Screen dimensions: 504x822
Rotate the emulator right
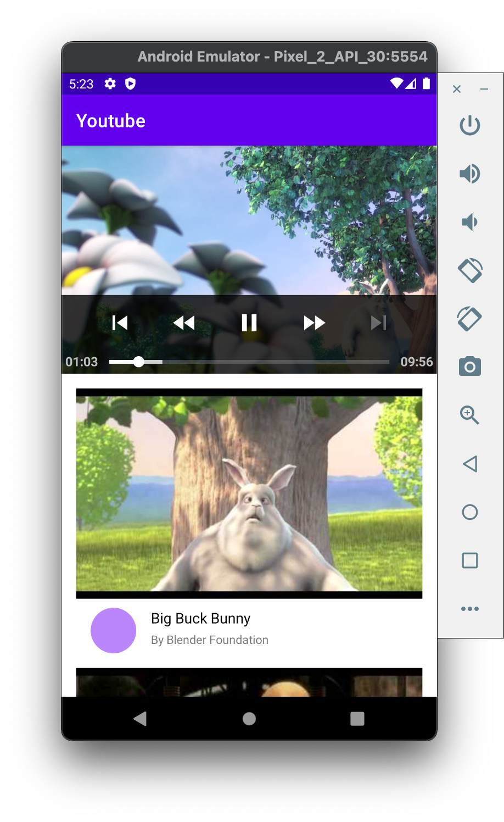tap(470, 319)
